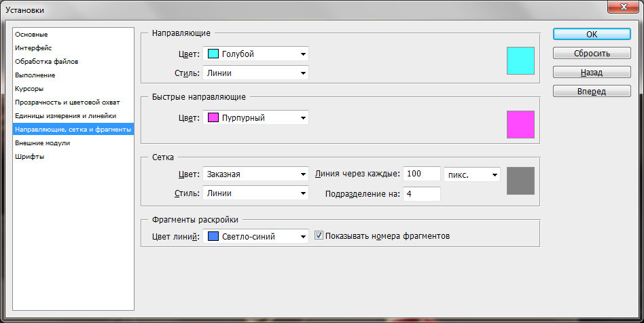
Task: Click the Назад button
Action: [x=592, y=72]
